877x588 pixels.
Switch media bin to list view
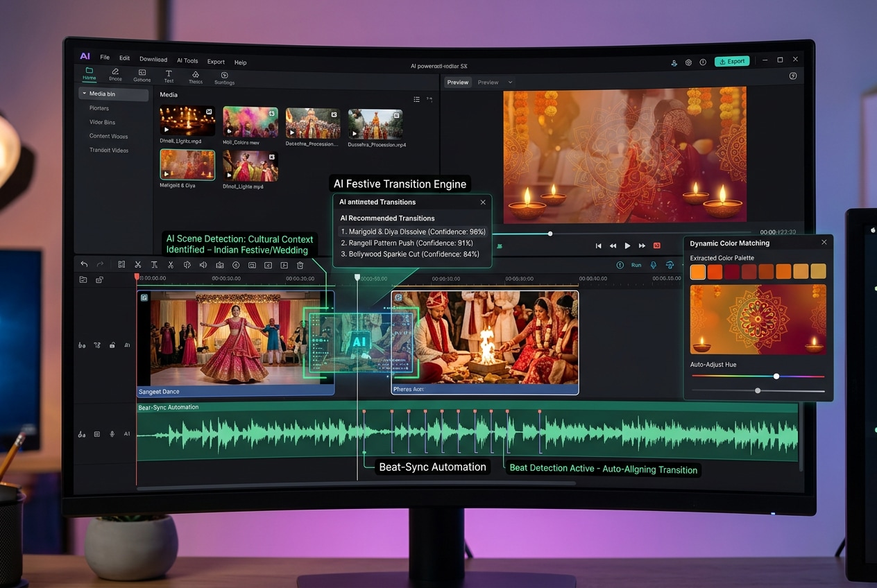(416, 99)
